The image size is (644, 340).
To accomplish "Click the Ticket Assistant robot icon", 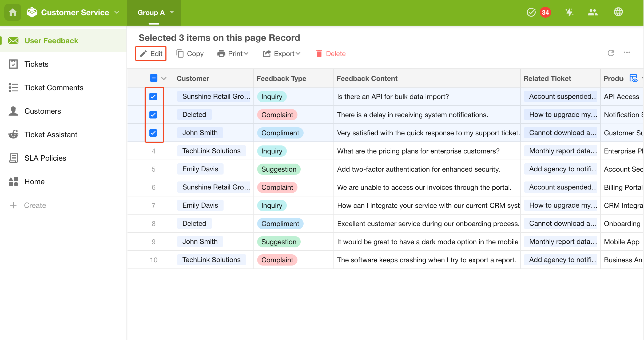I will tap(13, 135).
